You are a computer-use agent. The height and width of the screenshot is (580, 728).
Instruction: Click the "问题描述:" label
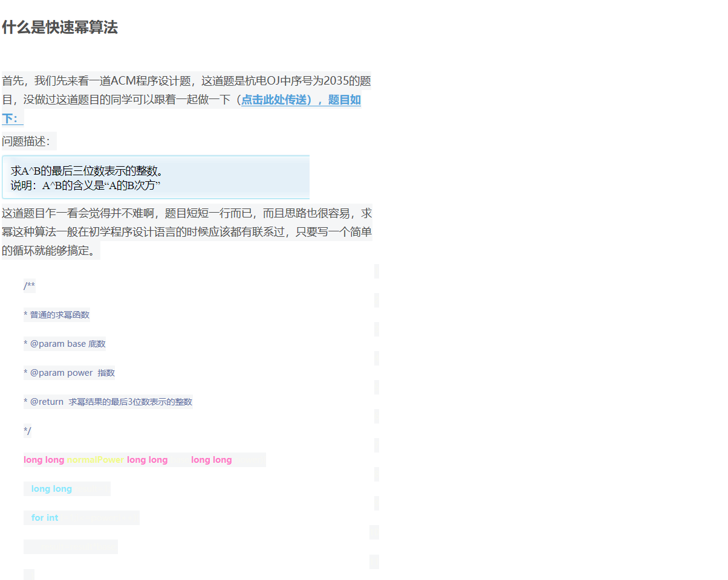tap(27, 141)
